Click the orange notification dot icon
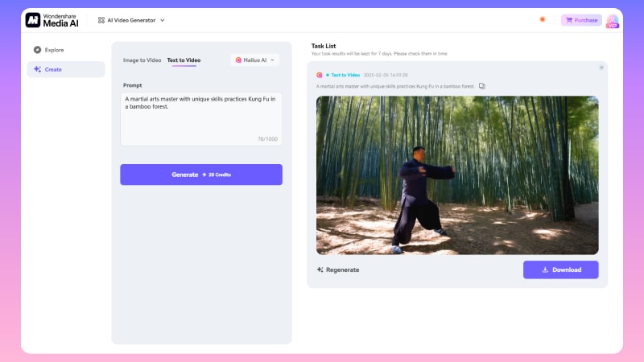 (542, 19)
